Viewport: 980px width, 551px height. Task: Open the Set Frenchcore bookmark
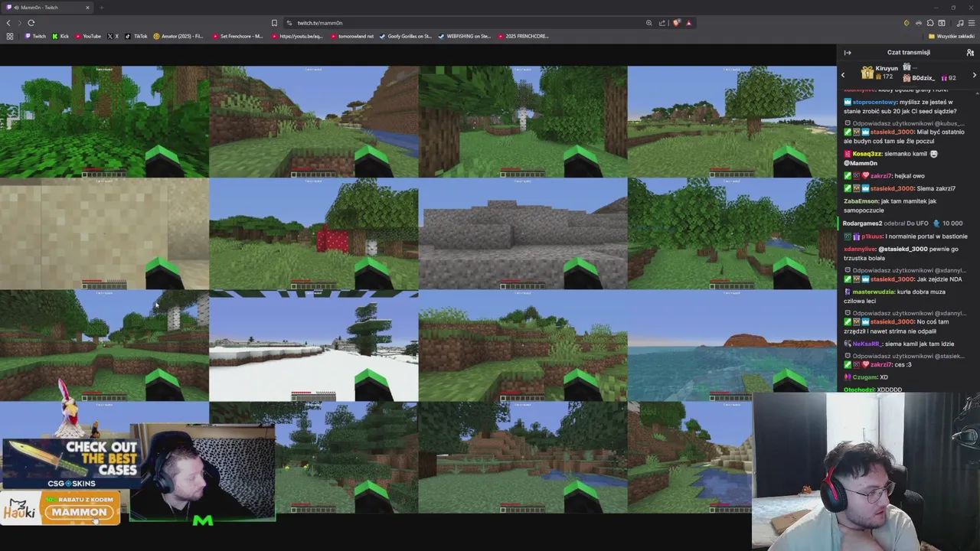[x=237, y=36]
